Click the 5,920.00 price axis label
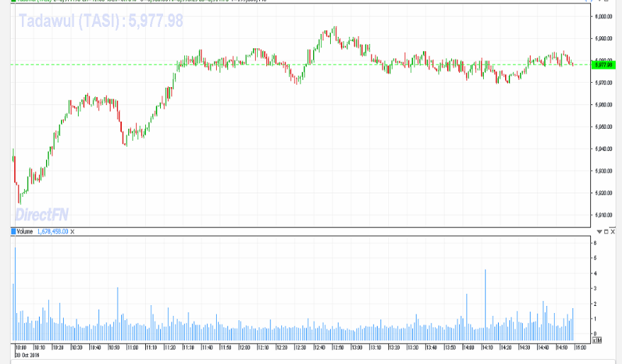The image size is (622, 364). (x=604, y=193)
